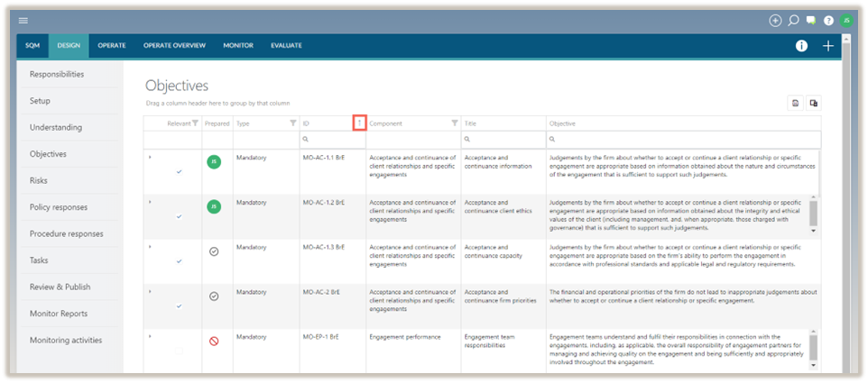Open search with the magnifier icon
The image size is (868, 383).
[793, 20]
